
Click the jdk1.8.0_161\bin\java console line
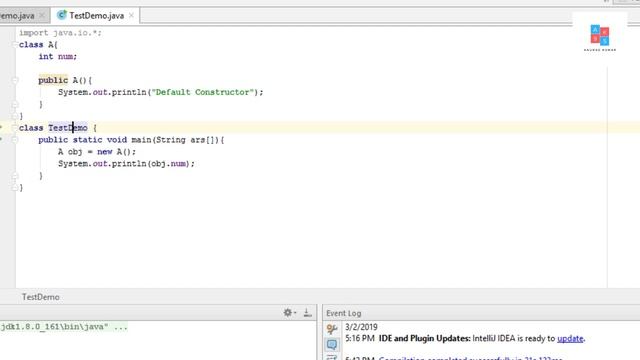point(64,327)
